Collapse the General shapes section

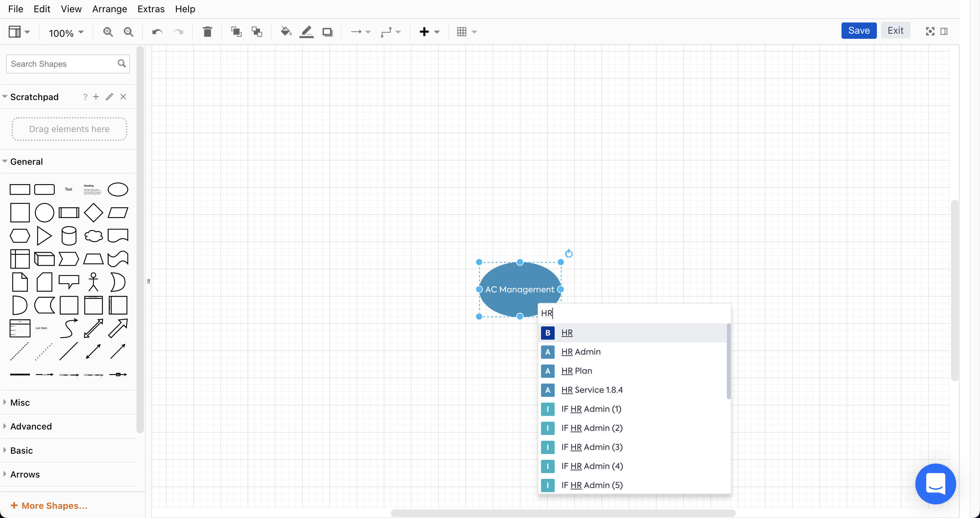click(26, 161)
